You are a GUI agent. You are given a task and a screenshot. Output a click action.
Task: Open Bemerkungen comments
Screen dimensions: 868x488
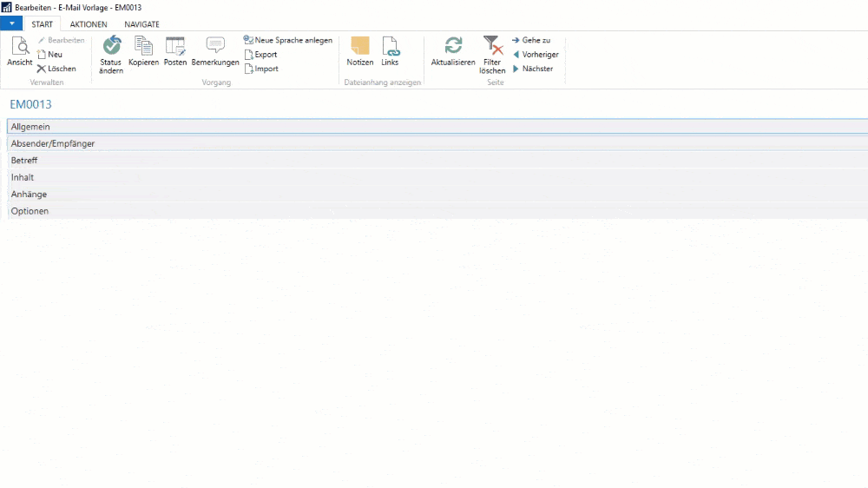point(215,51)
